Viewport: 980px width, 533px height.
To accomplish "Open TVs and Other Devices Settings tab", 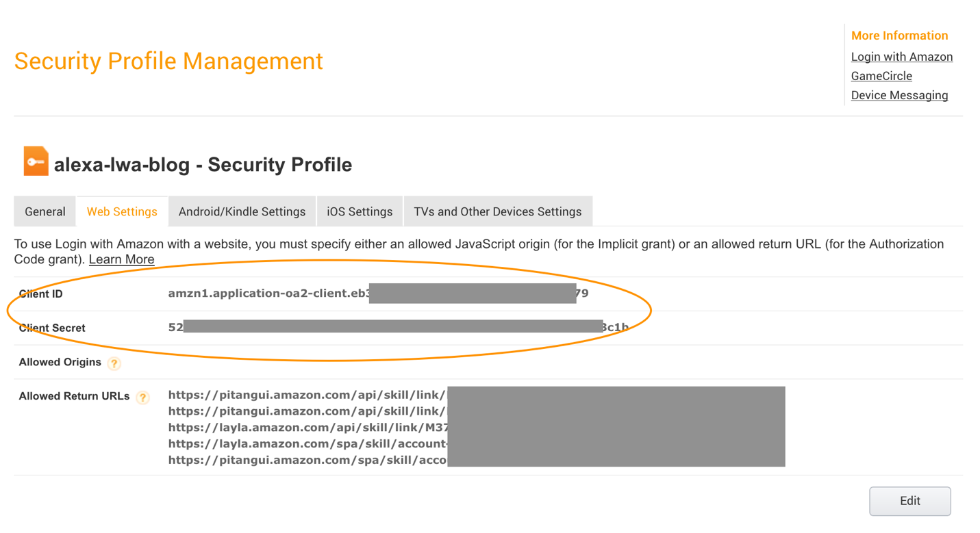I will [x=499, y=211].
